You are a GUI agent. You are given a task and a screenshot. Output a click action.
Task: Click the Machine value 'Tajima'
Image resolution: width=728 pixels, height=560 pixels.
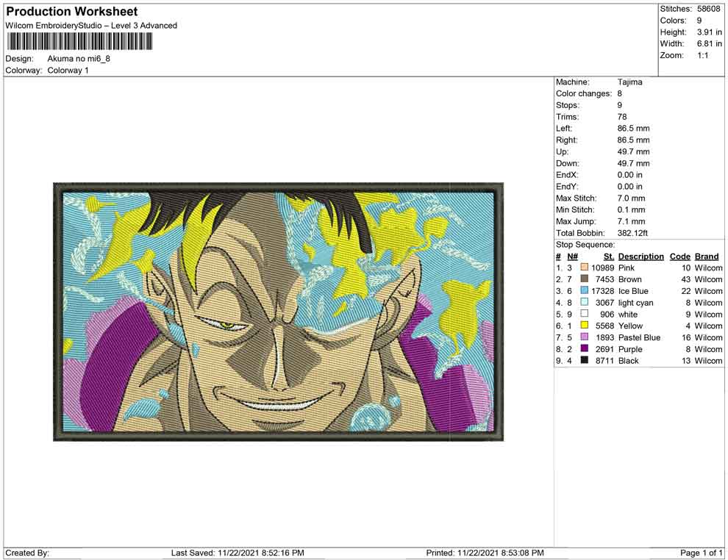click(629, 82)
